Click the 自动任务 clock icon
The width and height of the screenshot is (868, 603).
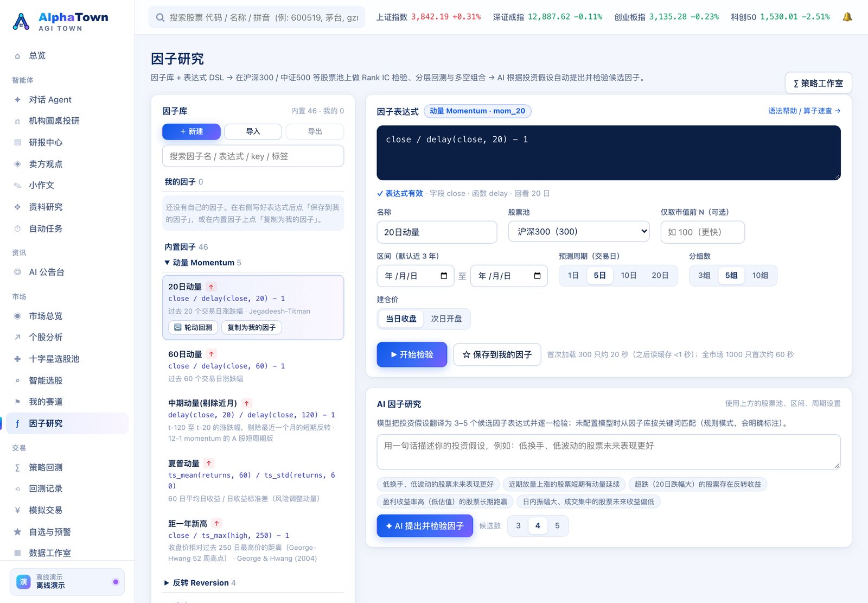point(17,228)
